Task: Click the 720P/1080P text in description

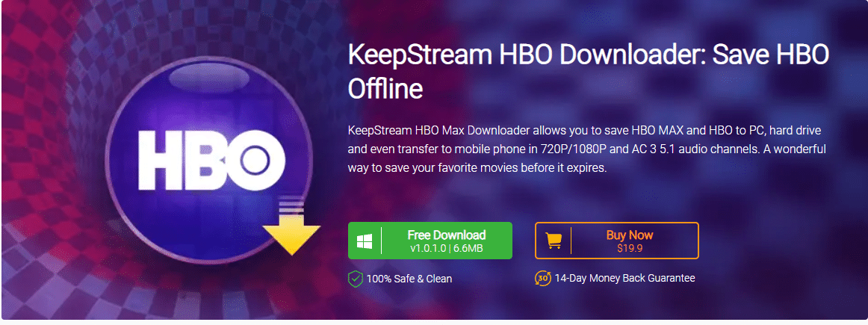Action: [x=521, y=150]
